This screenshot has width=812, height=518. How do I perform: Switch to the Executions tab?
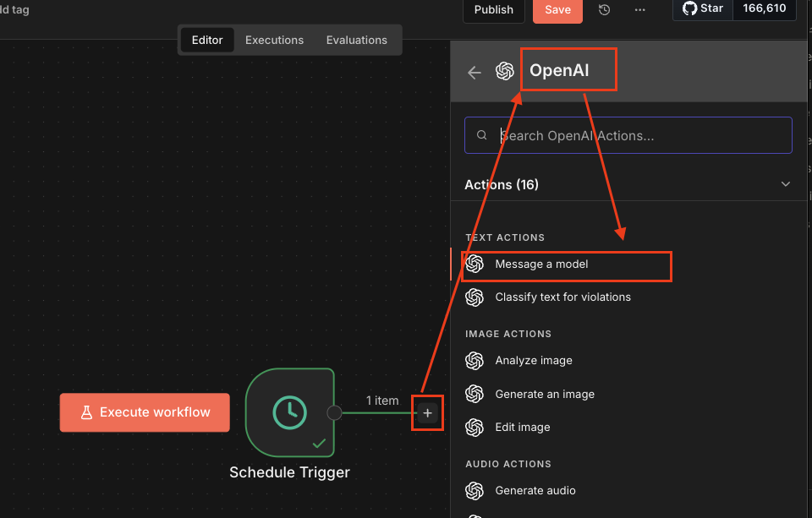pyautogui.click(x=274, y=40)
